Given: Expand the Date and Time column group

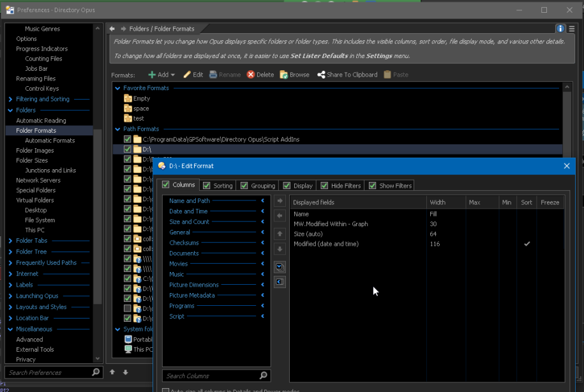Looking at the screenshot, I should (x=262, y=211).
